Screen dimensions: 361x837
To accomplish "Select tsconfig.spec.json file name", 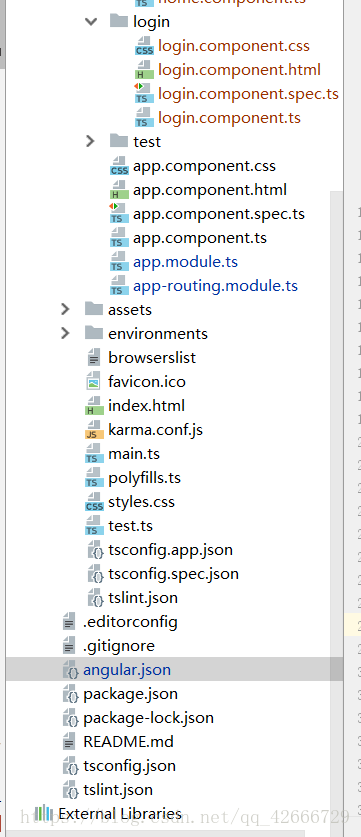I will [174, 574].
